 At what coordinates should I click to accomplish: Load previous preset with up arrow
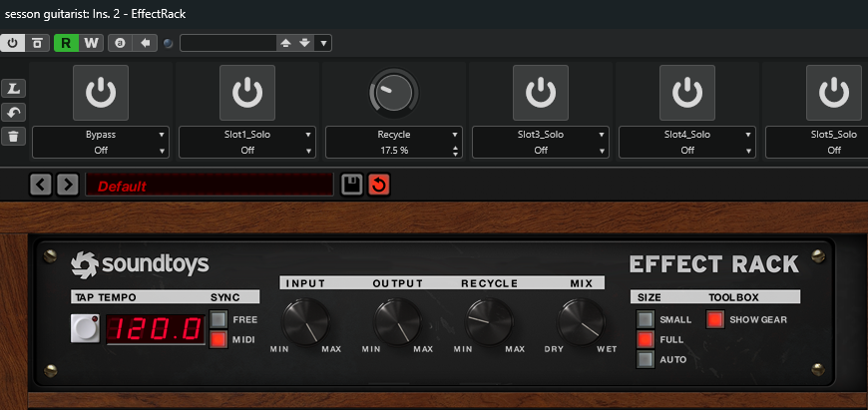pos(285,43)
